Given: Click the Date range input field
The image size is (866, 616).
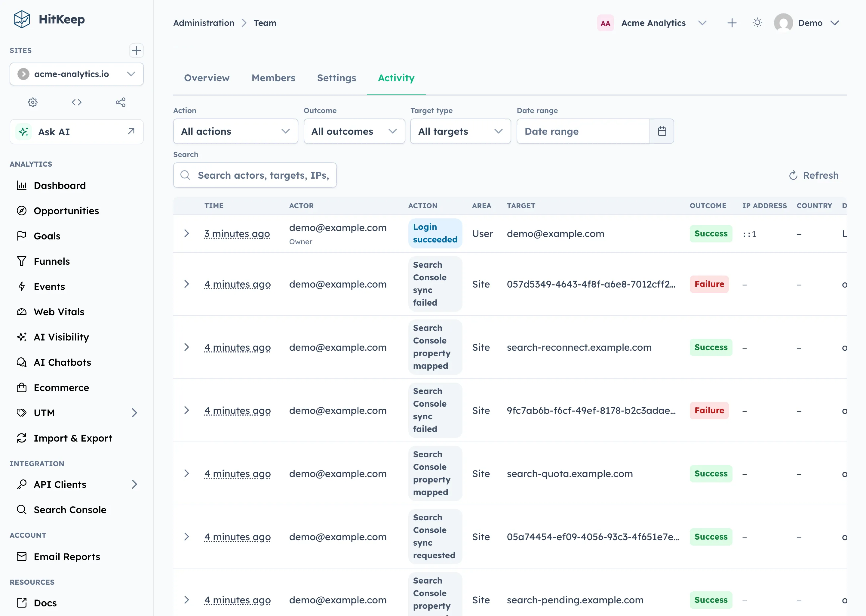Looking at the screenshot, I should pos(583,131).
